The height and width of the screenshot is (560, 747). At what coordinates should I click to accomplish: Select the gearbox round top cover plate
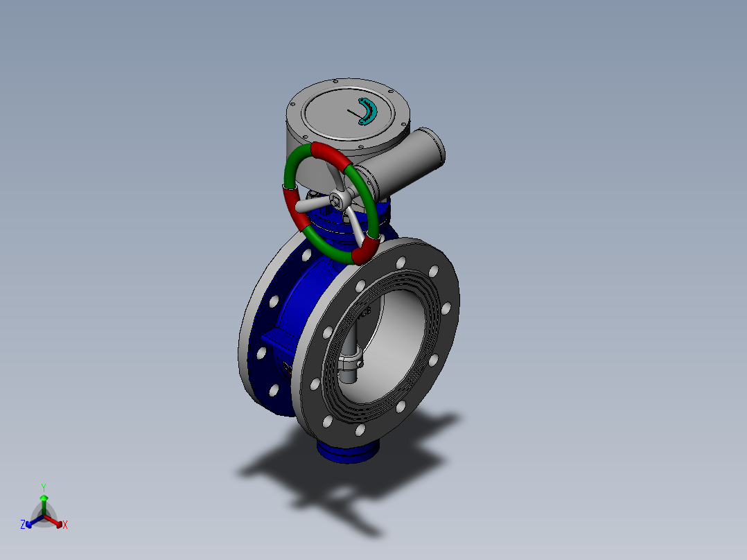[349, 114]
